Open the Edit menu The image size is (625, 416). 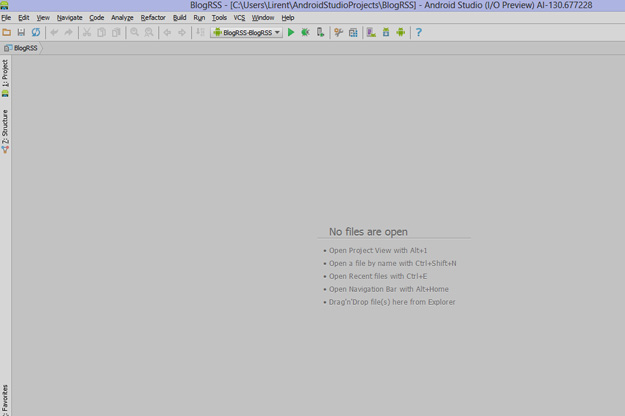click(x=24, y=18)
